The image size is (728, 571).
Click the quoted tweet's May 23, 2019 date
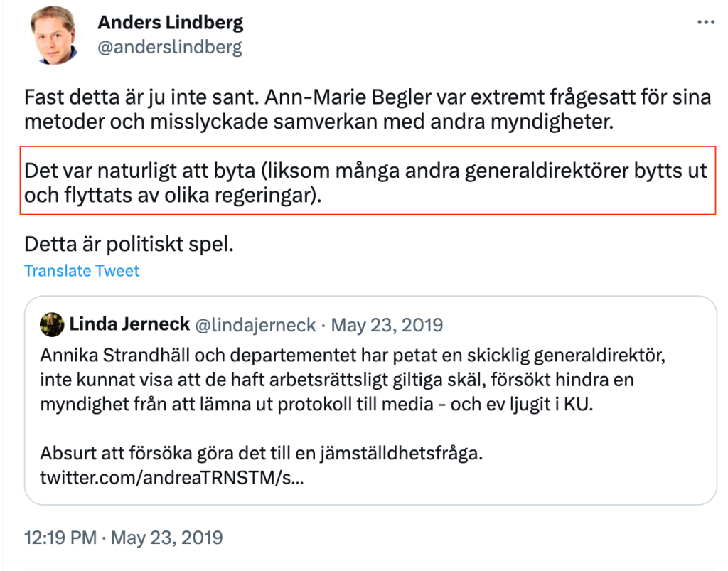pyautogui.click(x=387, y=325)
